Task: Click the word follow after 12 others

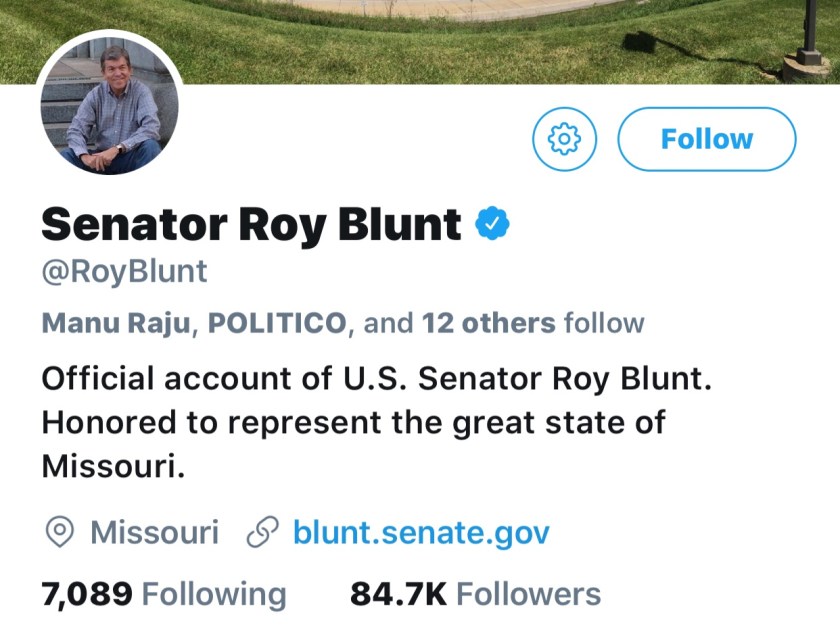Action: [604, 323]
